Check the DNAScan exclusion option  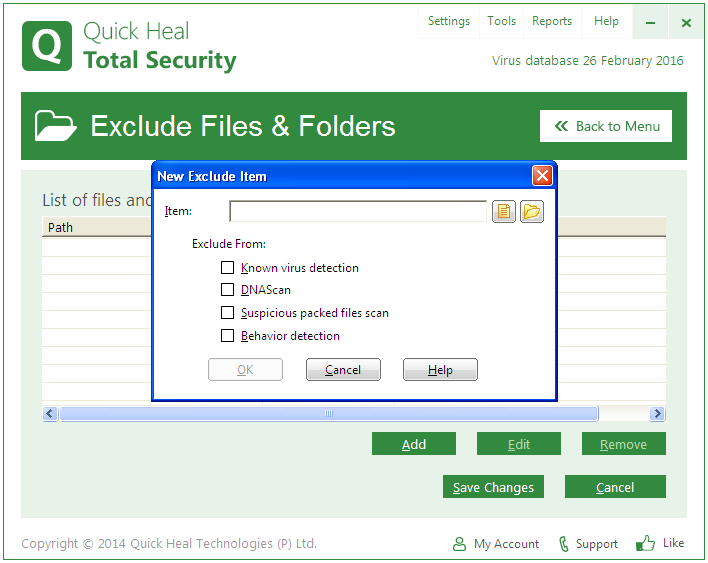point(227,290)
